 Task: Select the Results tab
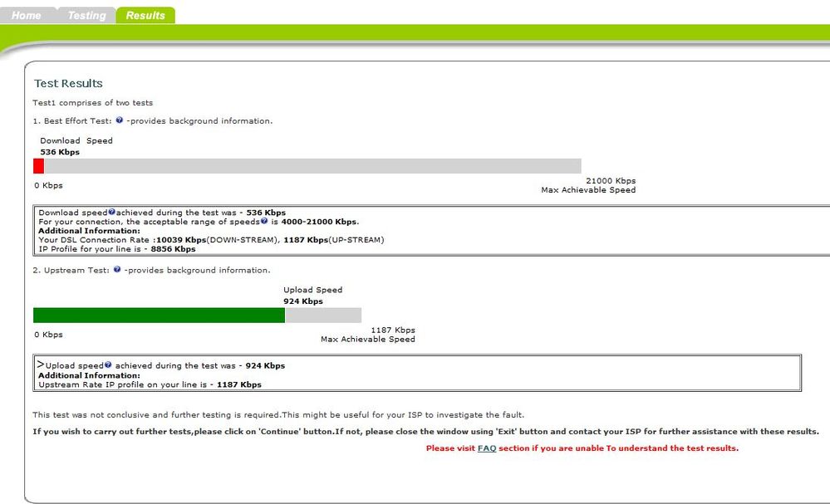point(145,15)
